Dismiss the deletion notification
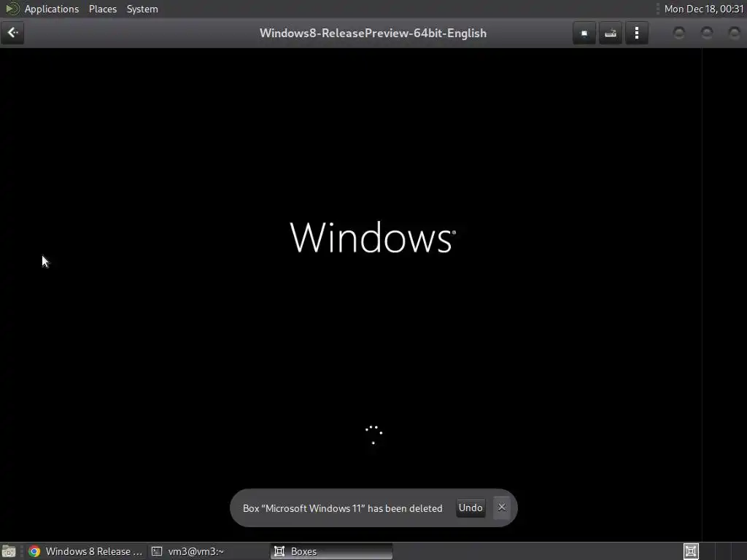The image size is (747, 560). click(x=502, y=507)
